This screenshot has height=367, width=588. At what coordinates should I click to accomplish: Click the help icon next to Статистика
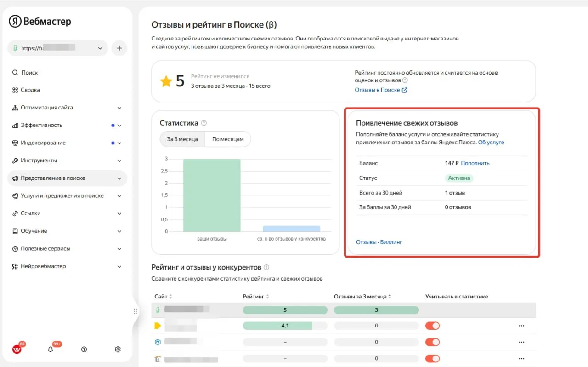pyautogui.click(x=204, y=123)
